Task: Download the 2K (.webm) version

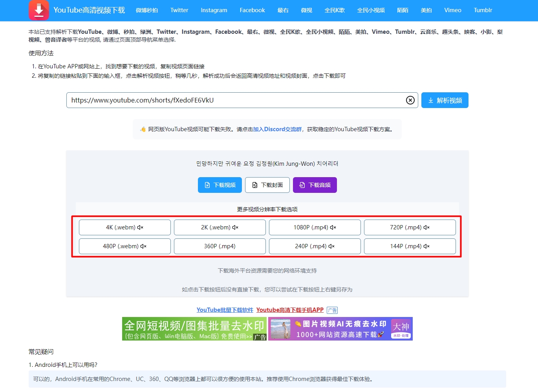Action: coord(220,227)
